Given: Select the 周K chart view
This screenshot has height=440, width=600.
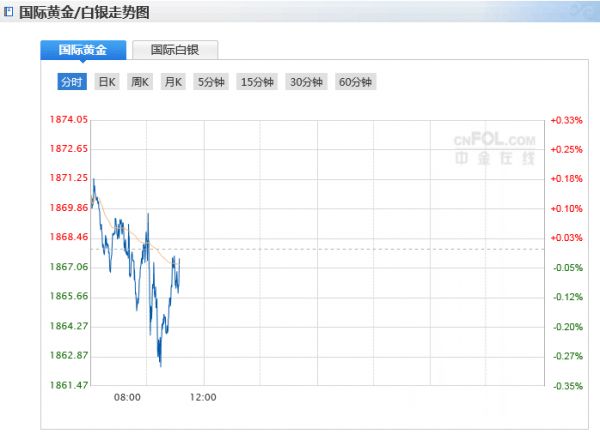Looking at the screenshot, I should coord(140,81).
